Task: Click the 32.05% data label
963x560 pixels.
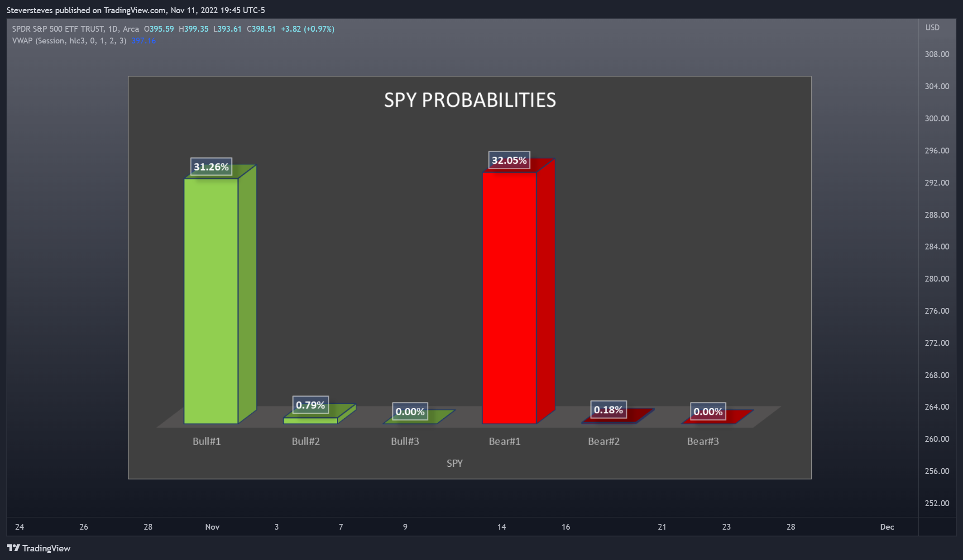Action: (x=509, y=160)
